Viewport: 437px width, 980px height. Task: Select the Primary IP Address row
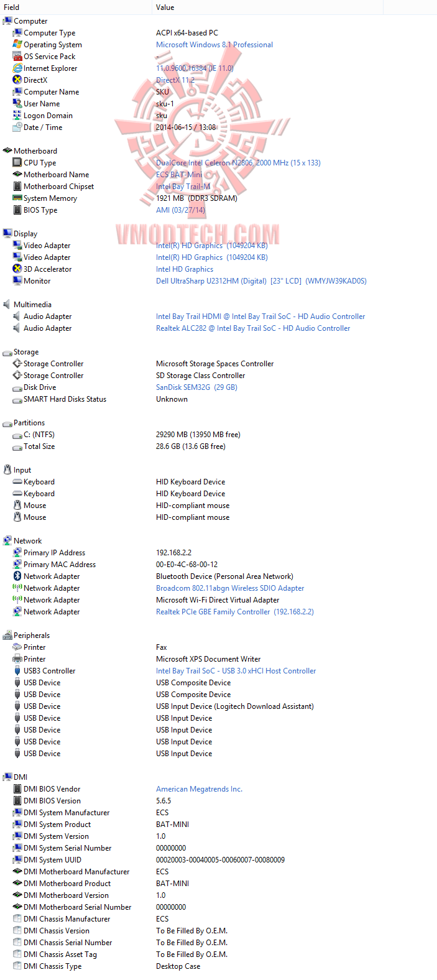click(x=218, y=553)
